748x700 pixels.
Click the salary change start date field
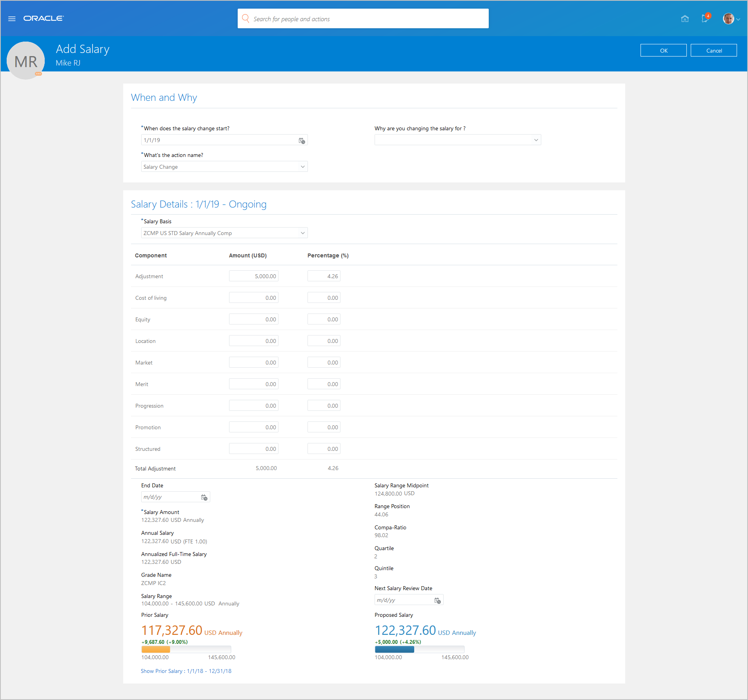tap(224, 140)
